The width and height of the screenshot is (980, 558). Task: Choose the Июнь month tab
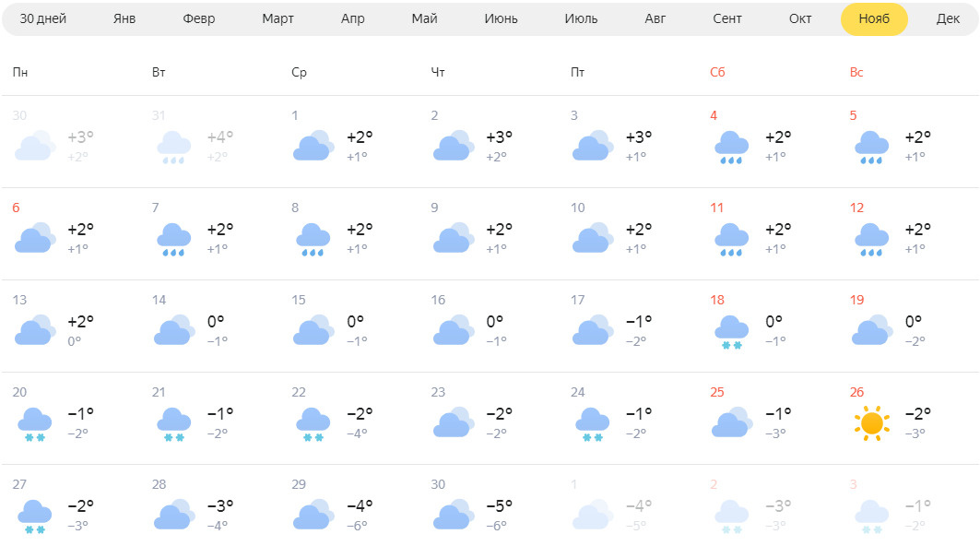pos(502,18)
